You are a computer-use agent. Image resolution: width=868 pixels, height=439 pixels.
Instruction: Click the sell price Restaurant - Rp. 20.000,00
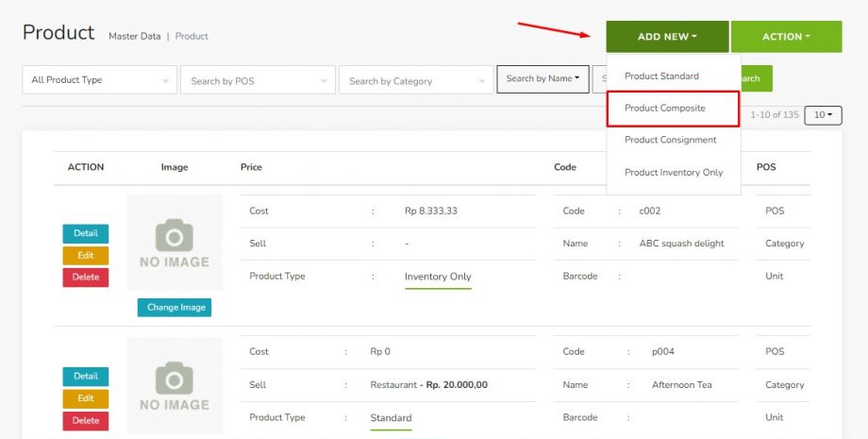click(x=429, y=385)
